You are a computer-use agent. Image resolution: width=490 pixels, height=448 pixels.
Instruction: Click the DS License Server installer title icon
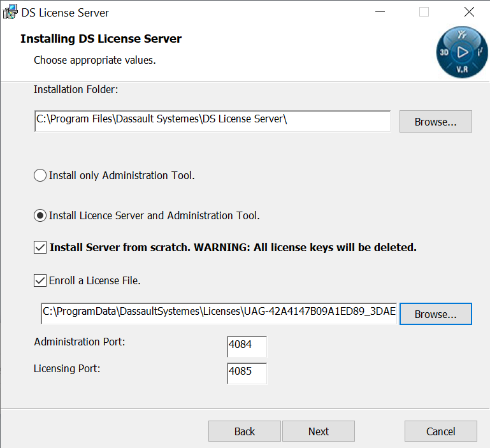[x=10, y=12]
